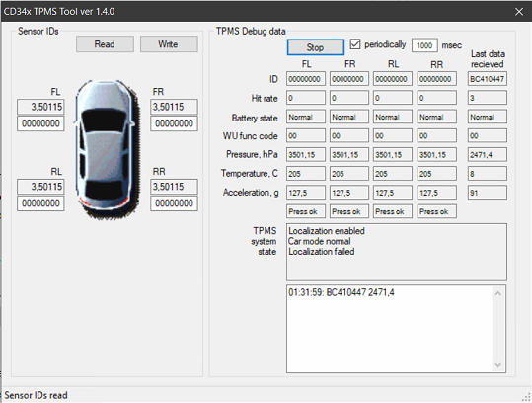Click the car image in Sensor IDs
This screenshot has width=532, height=403.
[107, 149]
